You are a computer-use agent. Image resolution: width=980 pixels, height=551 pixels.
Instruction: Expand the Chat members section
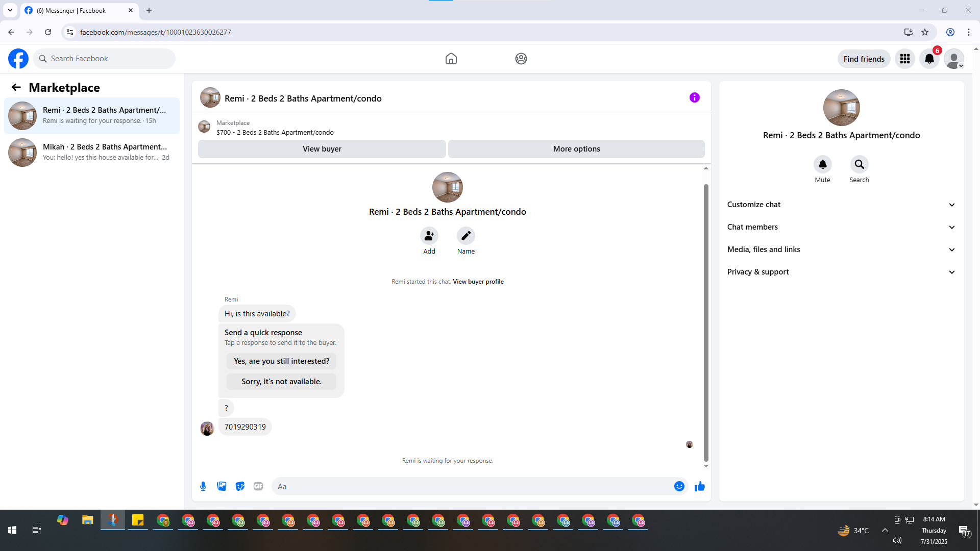tap(841, 227)
